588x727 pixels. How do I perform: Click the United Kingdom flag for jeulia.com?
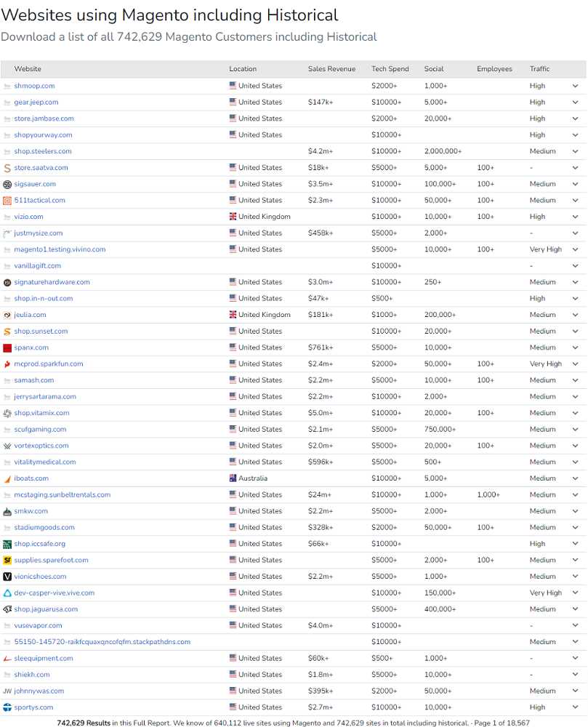pos(233,314)
